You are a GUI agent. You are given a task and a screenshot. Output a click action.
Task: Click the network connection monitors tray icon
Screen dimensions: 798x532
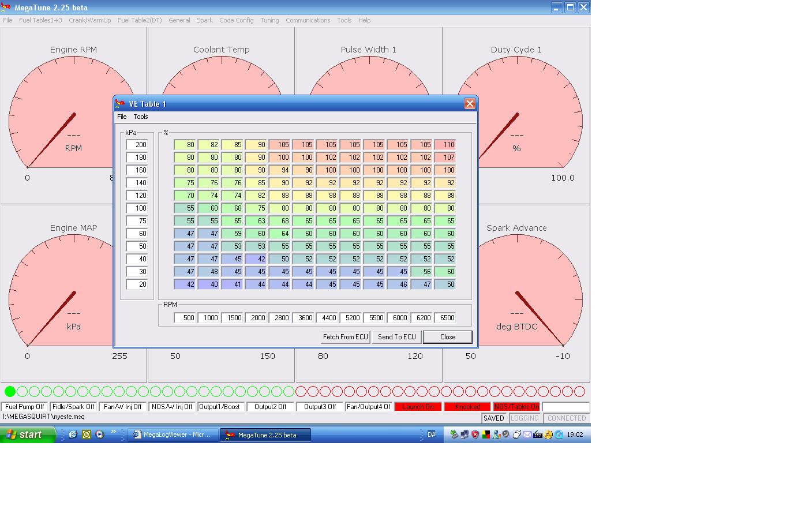(x=464, y=434)
